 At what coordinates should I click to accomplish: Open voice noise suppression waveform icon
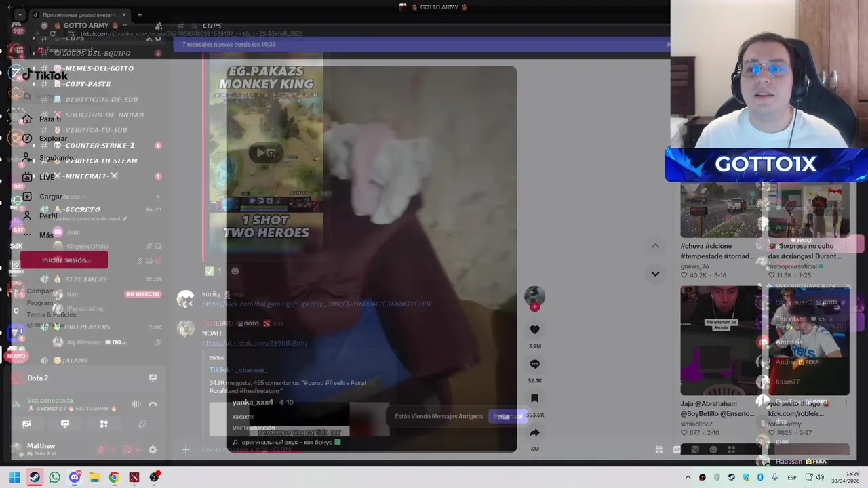[136, 404]
